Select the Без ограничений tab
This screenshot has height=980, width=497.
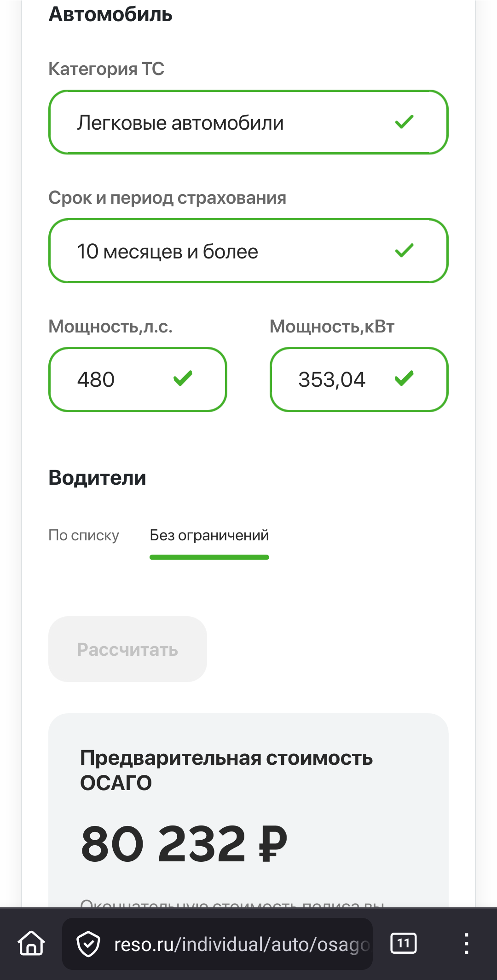[209, 535]
